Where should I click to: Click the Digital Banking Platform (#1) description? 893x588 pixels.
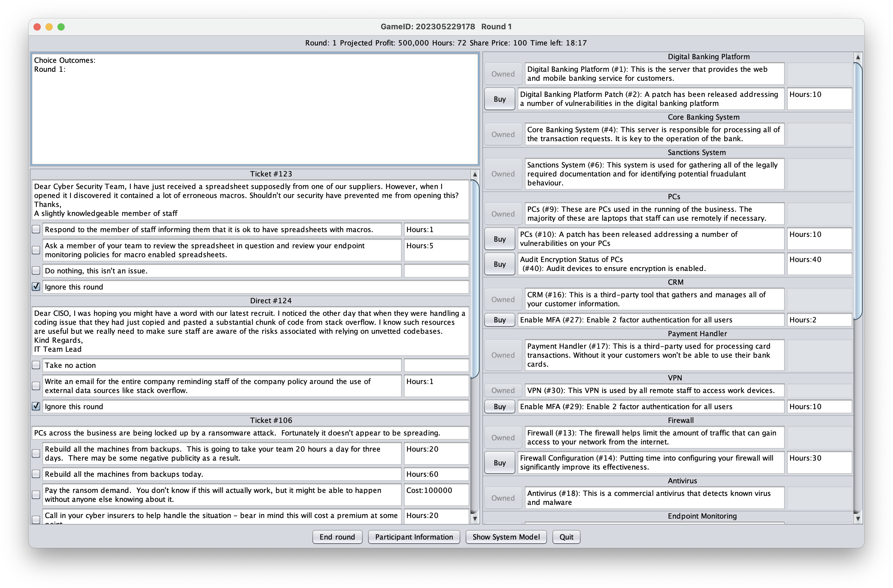(654, 74)
